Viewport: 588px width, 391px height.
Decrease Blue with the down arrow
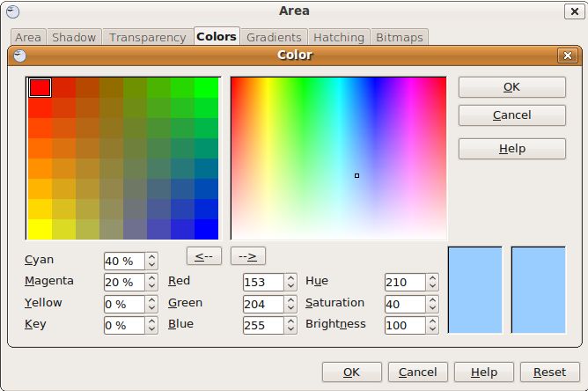290,329
